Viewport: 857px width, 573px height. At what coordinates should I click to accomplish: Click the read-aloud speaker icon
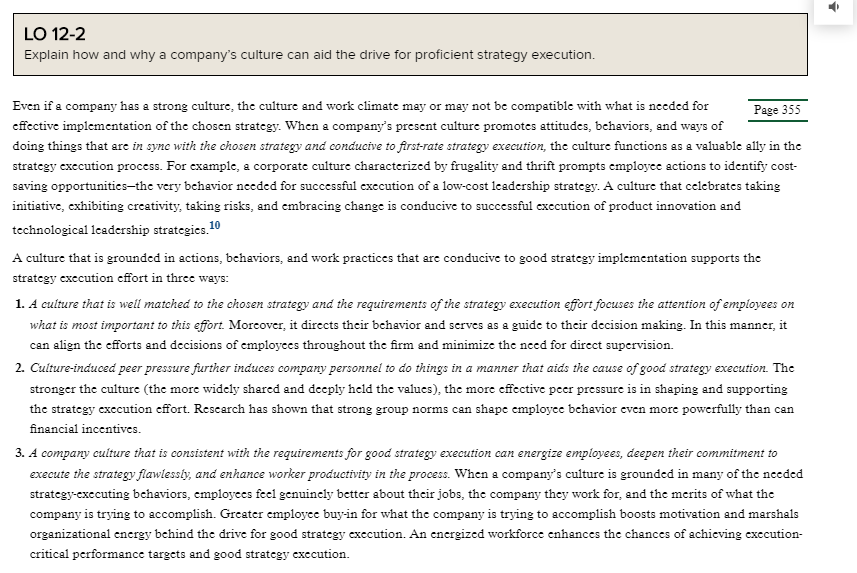(834, 7)
